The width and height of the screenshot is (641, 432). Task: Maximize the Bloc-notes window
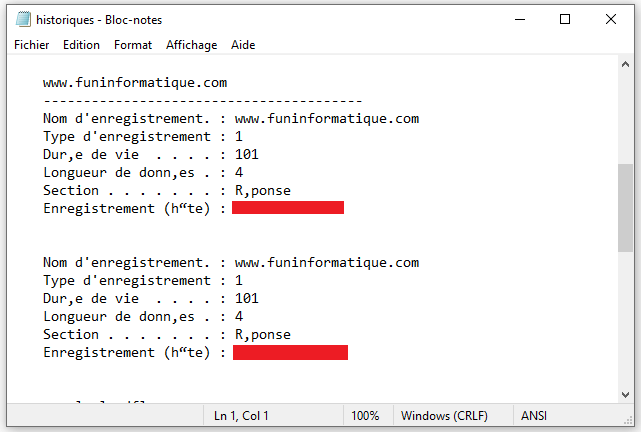[x=565, y=19]
